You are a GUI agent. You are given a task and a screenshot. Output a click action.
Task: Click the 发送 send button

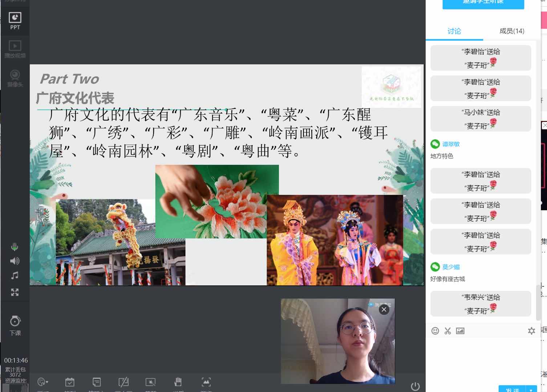tap(512, 389)
